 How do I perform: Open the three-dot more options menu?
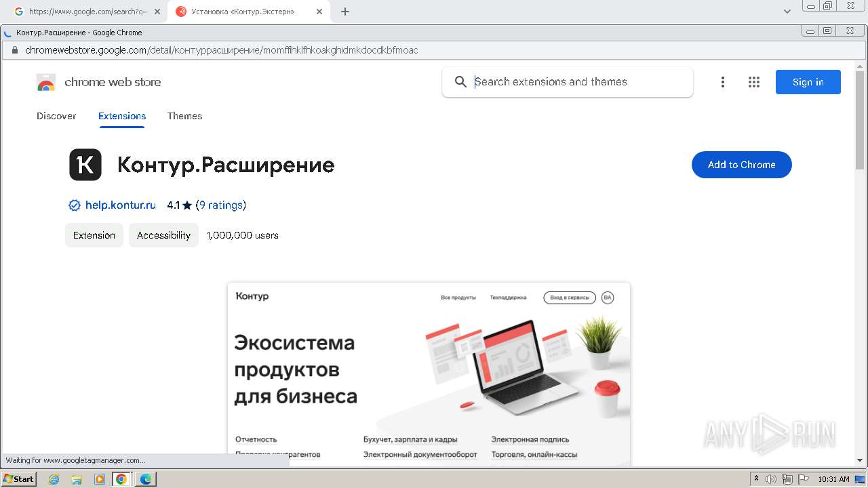coord(722,82)
